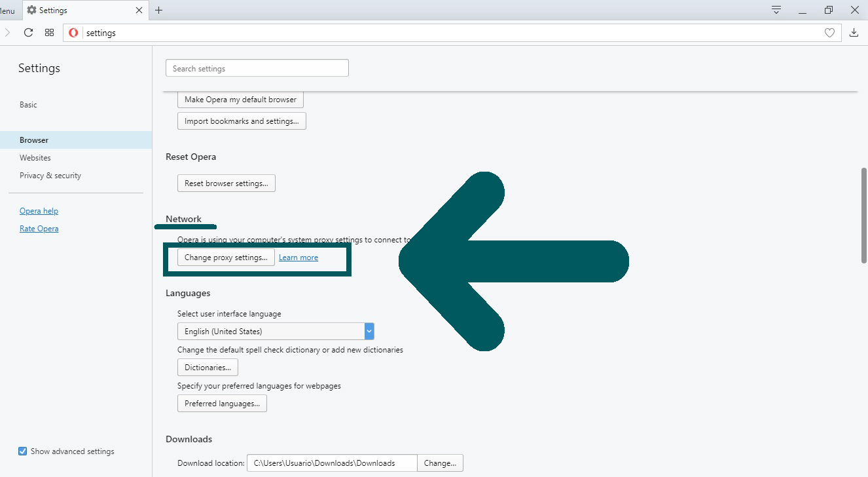The width and height of the screenshot is (868, 477).
Task: Click the Search settings field
Action: pos(257,68)
